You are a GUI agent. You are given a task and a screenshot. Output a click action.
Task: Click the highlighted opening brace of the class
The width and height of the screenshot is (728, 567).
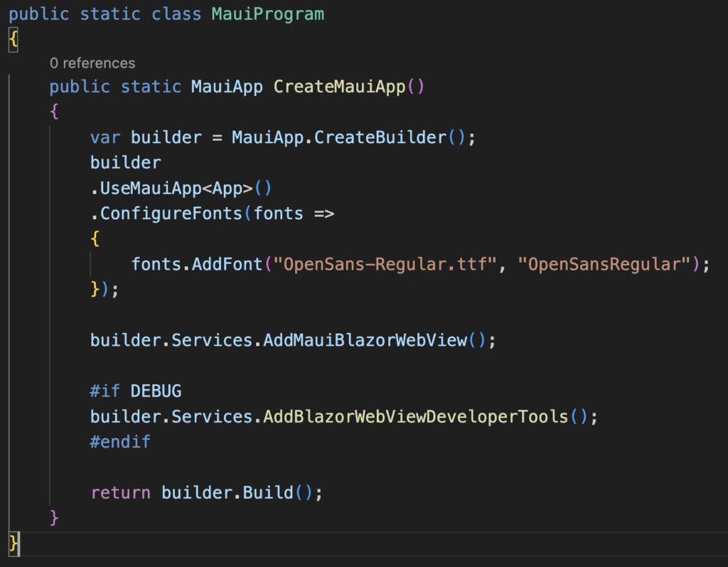tap(13, 40)
